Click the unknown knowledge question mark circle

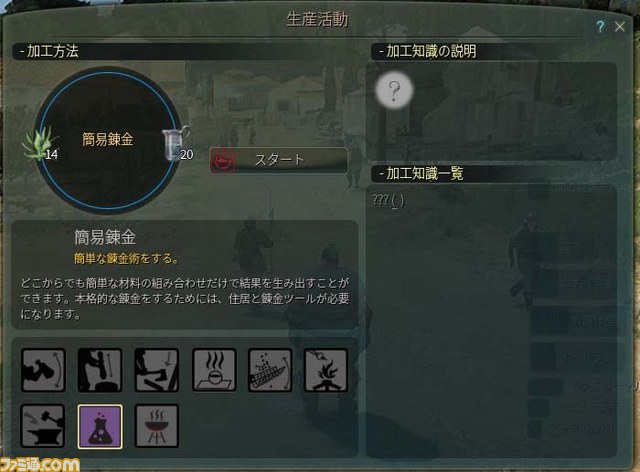click(394, 89)
